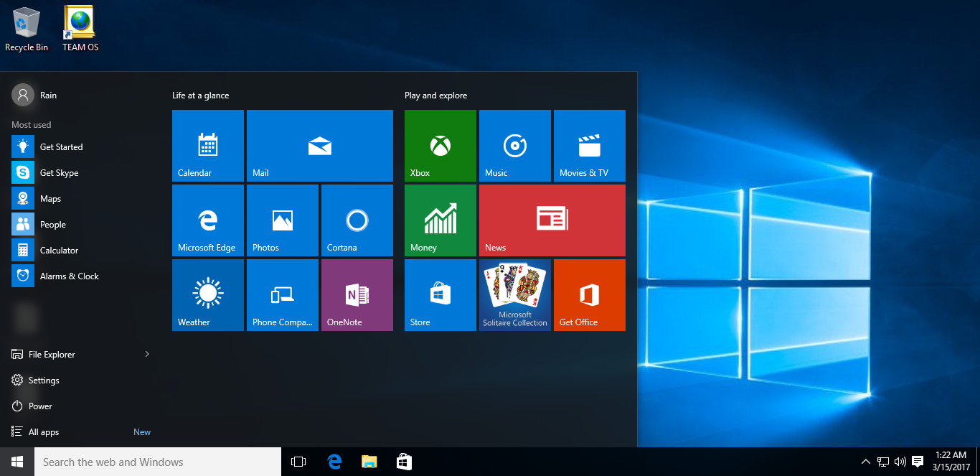Open Maps from Most used list
Image resolution: width=980 pixels, height=476 pixels.
pos(82,198)
